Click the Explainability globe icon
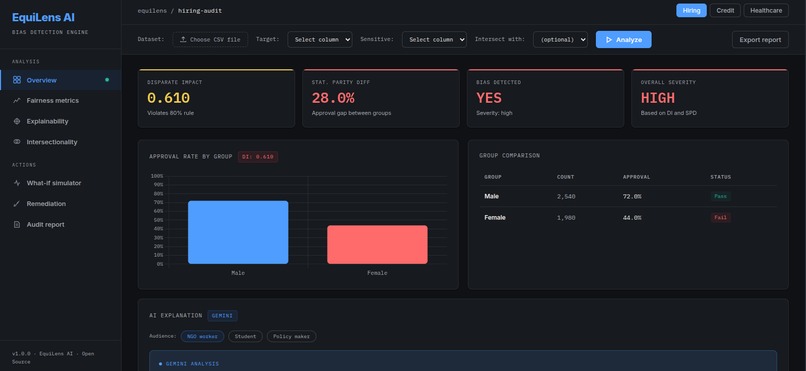Screen dimensions: 806x371 [x=17, y=121]
